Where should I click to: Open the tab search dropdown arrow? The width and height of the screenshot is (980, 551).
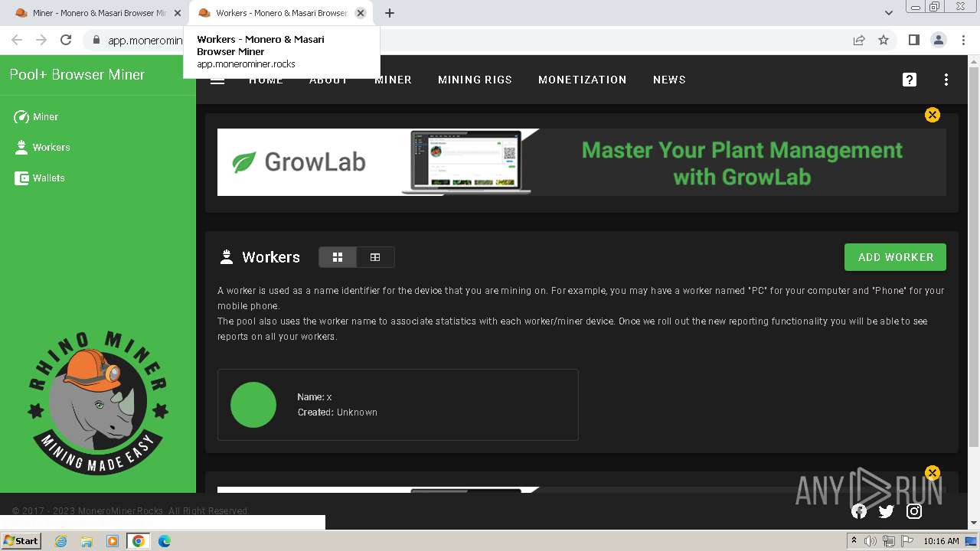(889, 13)
